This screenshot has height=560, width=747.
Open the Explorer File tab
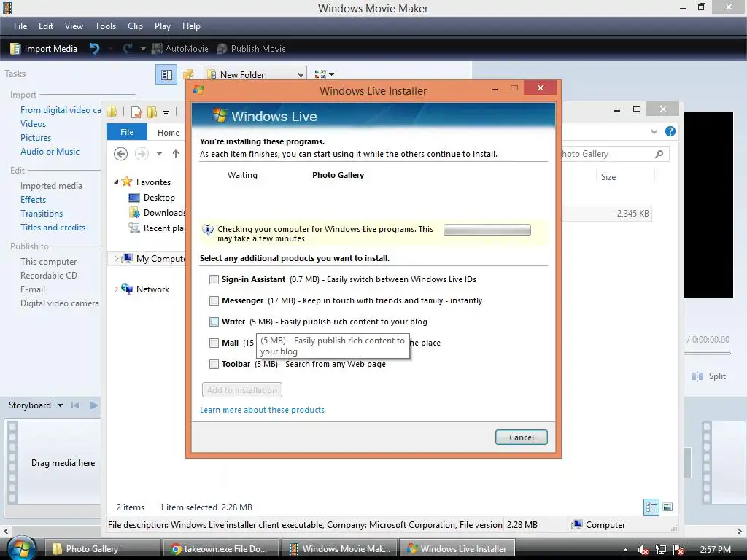click(x=127, y=132)
